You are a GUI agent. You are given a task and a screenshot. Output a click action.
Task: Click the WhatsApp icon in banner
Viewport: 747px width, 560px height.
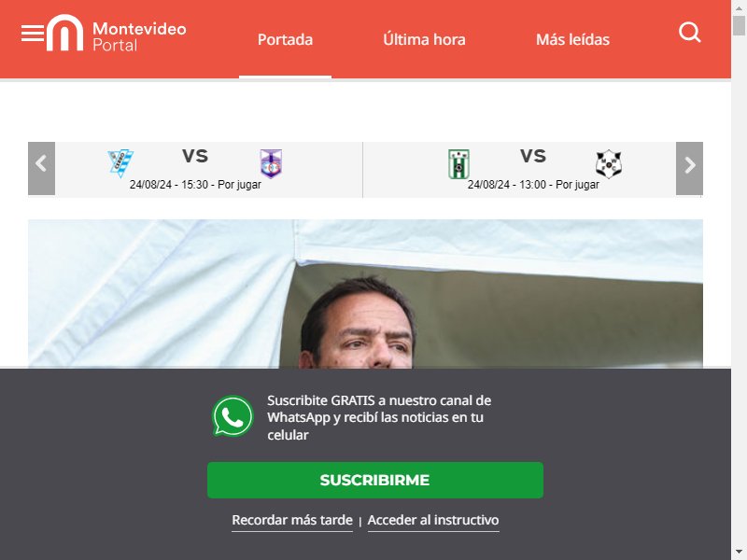click(233, 416)
